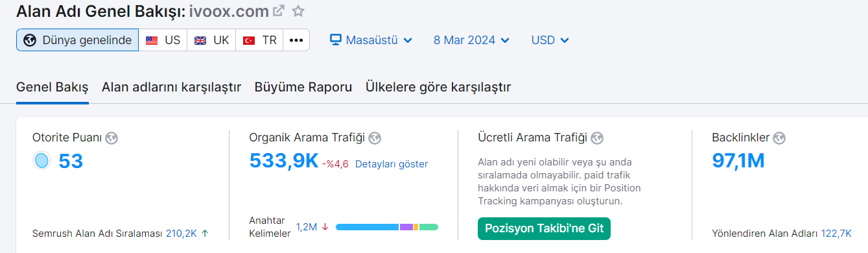868x253 pixels.
Task: Select the Dünya genelinde region toggle
Action: pos(78,40)
